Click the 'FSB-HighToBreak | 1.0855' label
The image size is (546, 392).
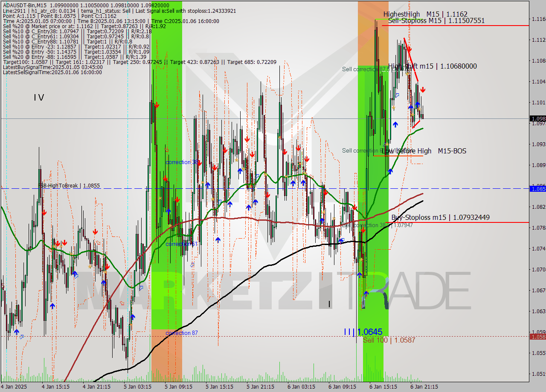[x=69, y=186]
